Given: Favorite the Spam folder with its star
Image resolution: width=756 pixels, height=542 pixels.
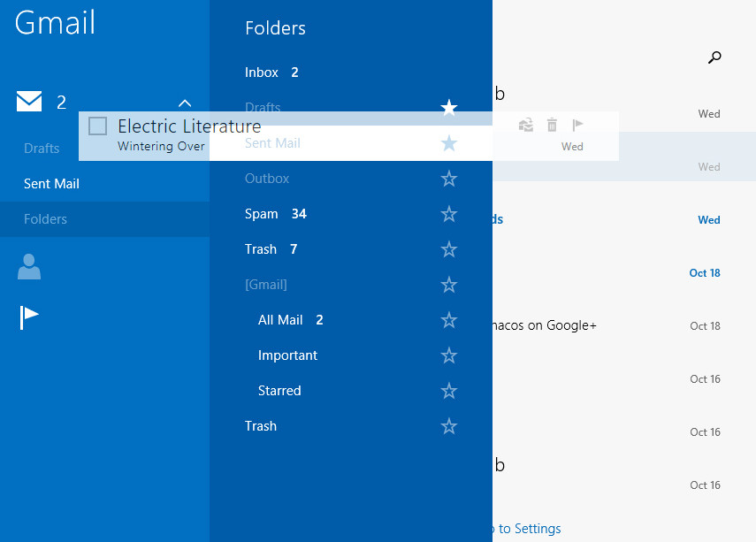Looking at the screenshot, I should (449, 214).
